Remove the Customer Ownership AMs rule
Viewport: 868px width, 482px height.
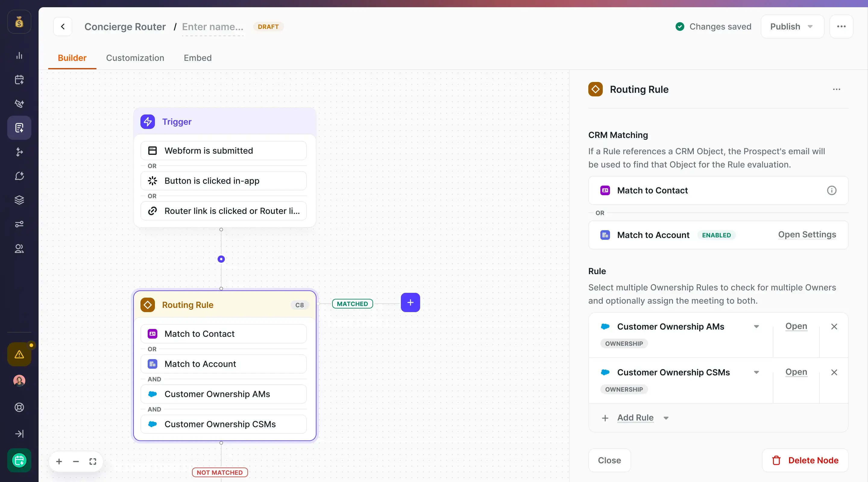[x=834, y=327]
